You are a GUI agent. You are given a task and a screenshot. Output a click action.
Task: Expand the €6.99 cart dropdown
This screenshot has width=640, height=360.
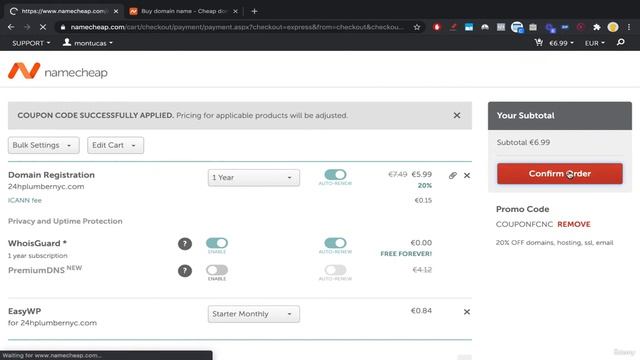[561, 43]
